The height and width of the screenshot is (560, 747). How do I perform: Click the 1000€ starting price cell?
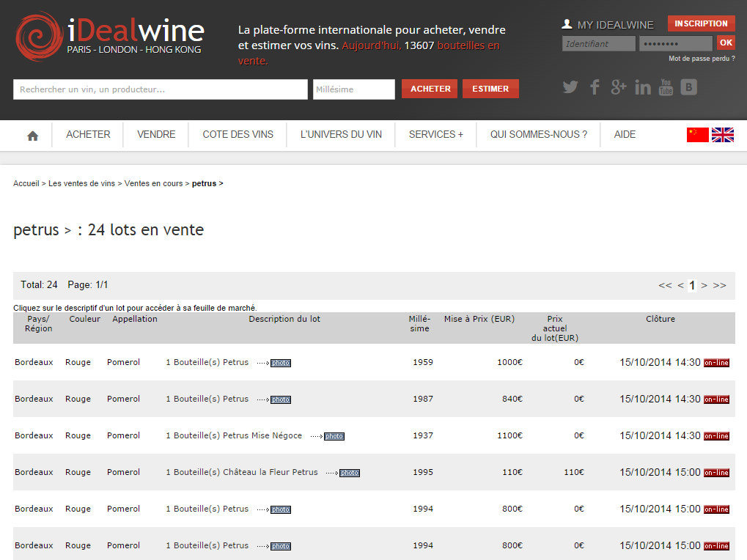pos(509,362)
